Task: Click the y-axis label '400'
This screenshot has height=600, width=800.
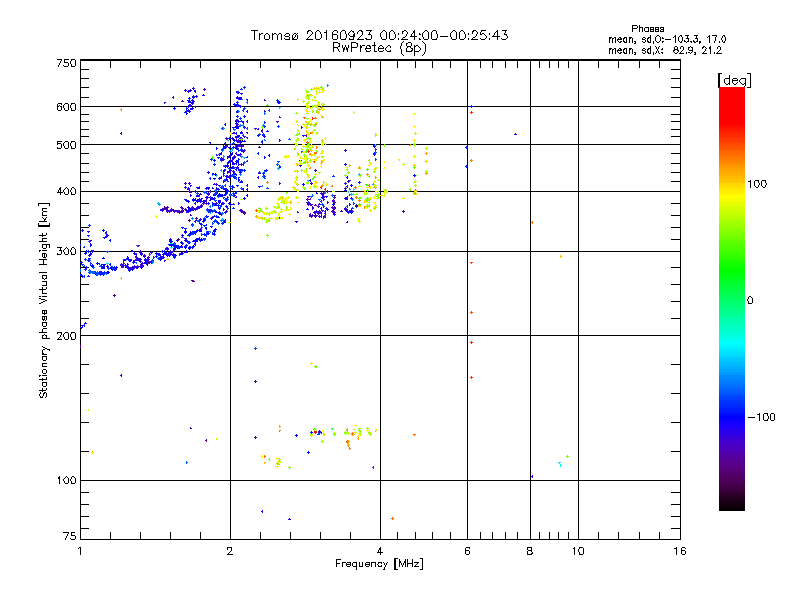Action: 66,191
